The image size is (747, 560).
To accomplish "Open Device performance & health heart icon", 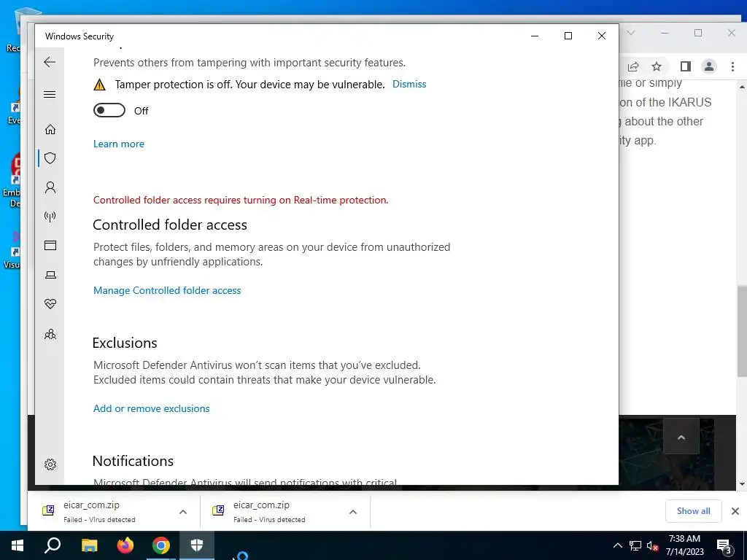I will 50,304.
